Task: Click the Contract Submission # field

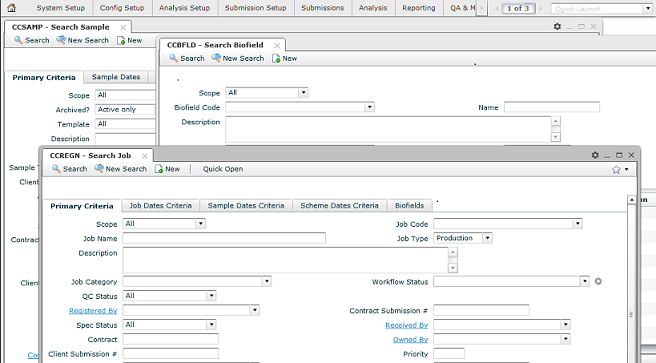Action: pos(481,310)
